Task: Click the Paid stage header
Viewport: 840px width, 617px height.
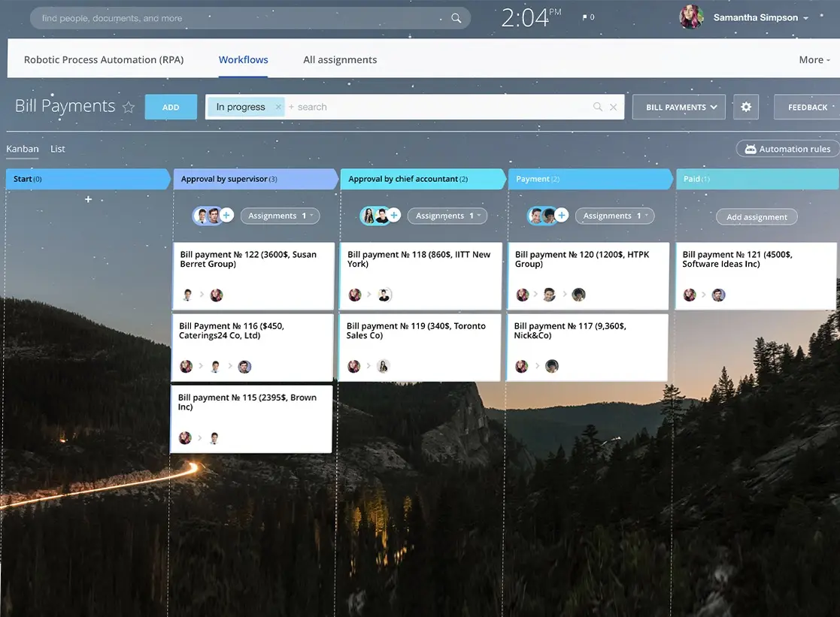Action: (756, 179)
